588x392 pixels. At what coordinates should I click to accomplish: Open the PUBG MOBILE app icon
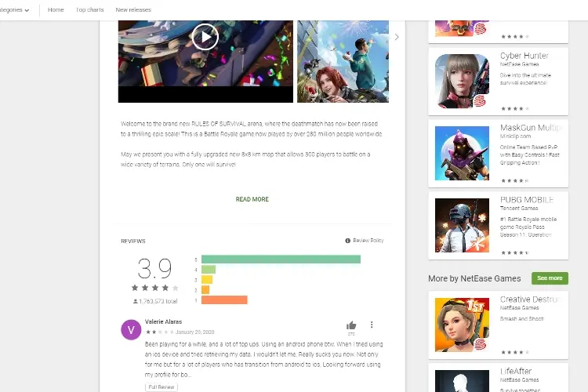(x=462, y=225)
